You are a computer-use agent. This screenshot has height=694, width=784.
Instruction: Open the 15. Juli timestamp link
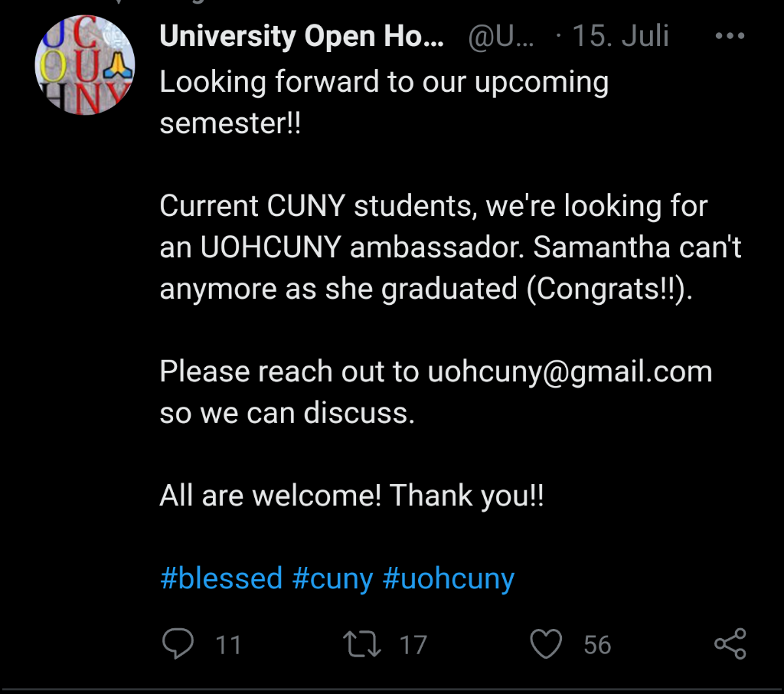(x=620, y=37)
